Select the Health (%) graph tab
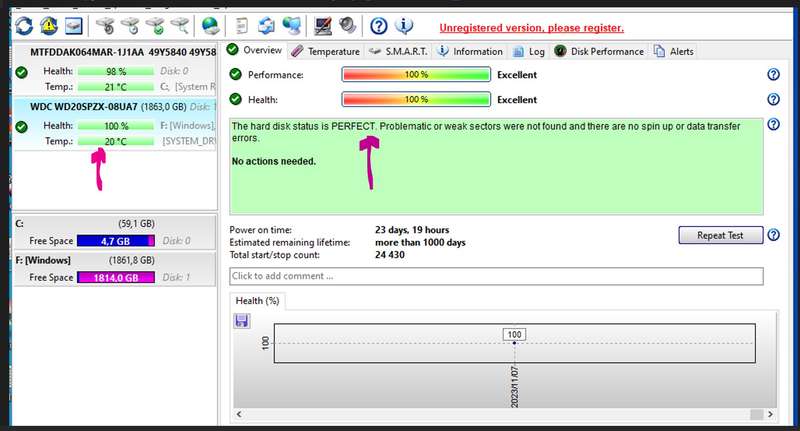800x431 pixels. 257,300
